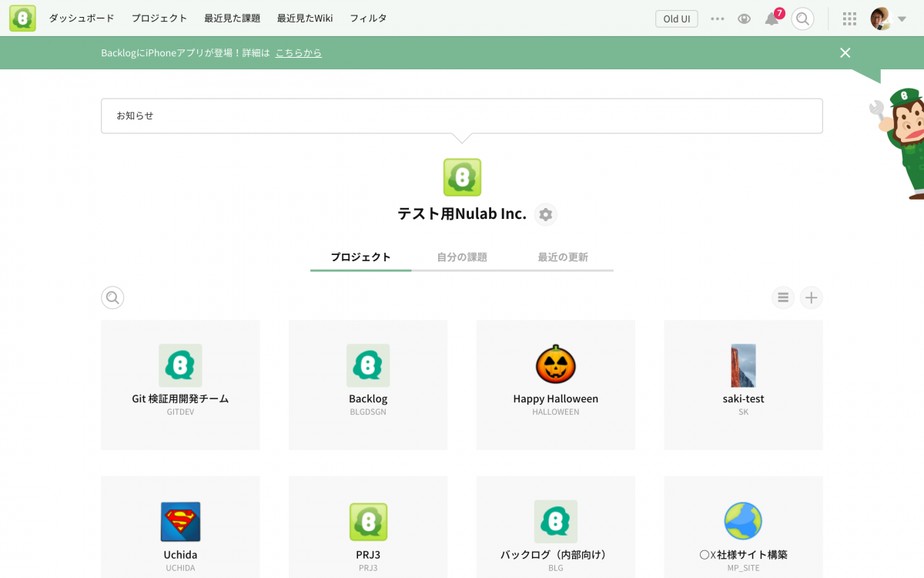Expand the account dropdown arrow
The image size is (924, 578).
[902, 19]
